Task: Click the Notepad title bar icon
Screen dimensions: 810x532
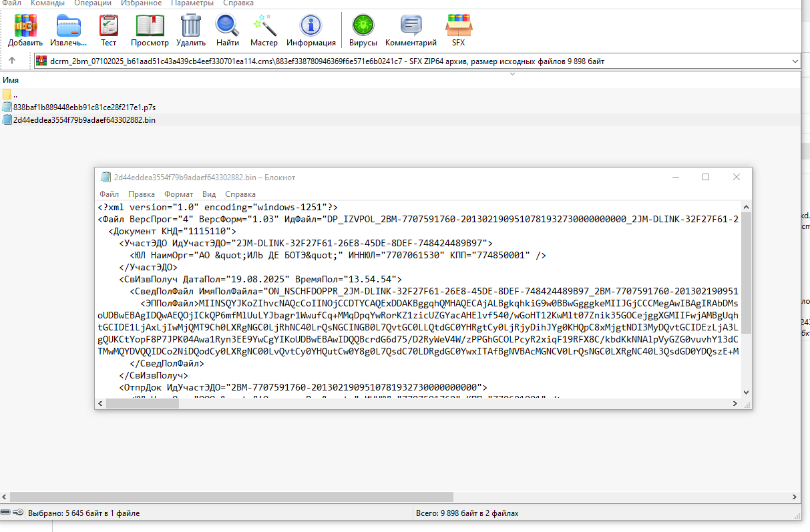Action: pyautogui.click(x=106, y=177)
